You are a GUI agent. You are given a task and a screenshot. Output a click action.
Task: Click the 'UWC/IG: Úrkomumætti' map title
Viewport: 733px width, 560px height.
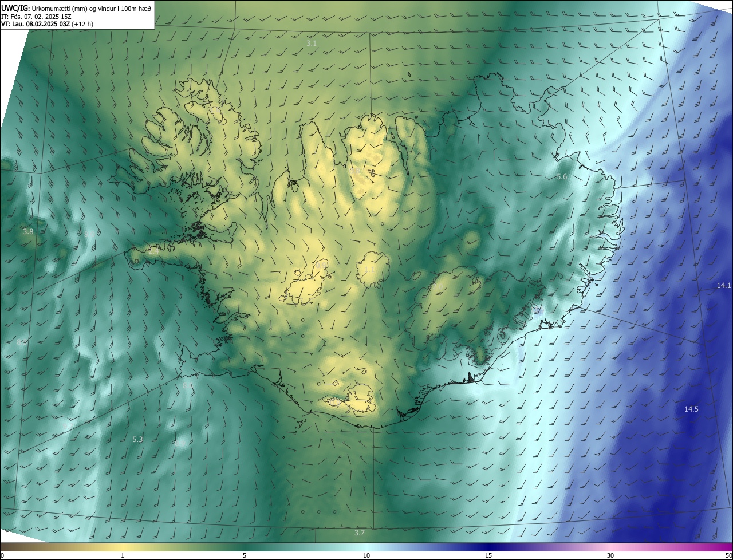coord(76,7)
